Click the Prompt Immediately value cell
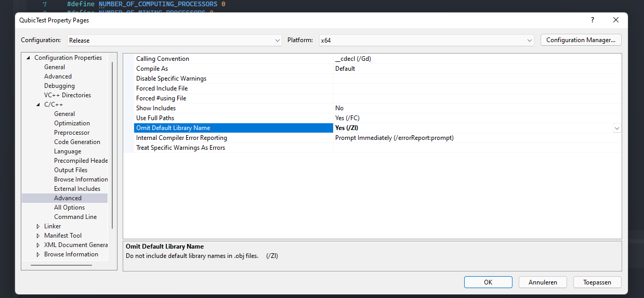This screenshot has width=644, height=298. click(x=477, y=138)
